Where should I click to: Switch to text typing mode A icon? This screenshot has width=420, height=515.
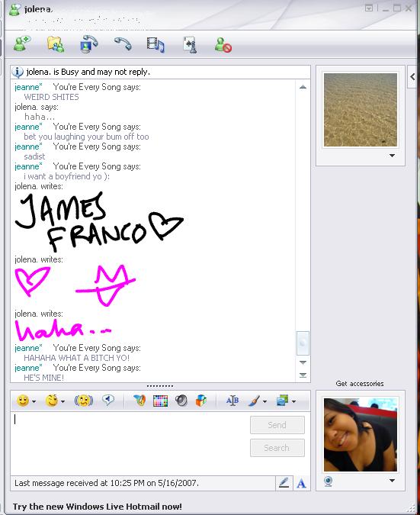pos(301,483)
